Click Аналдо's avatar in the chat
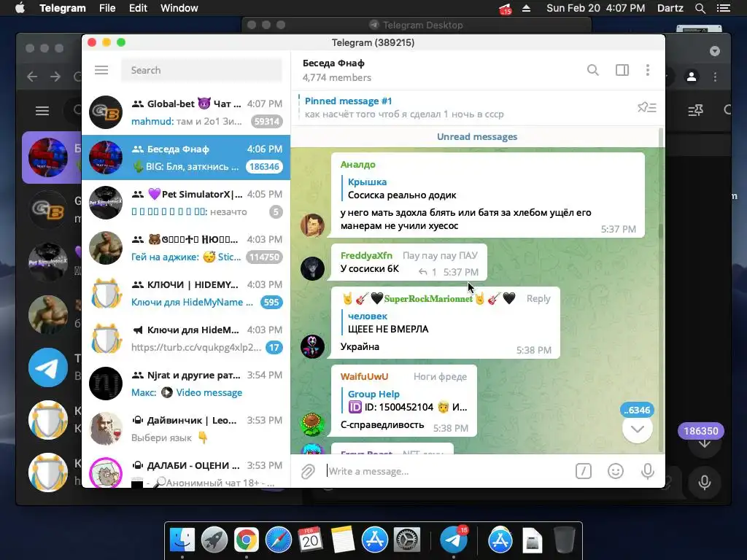The image size is (747, 560). (312, 225)
